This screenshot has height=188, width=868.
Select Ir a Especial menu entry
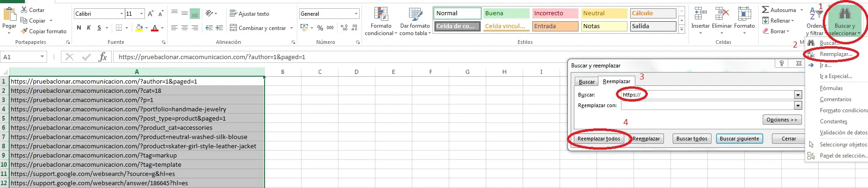tap(836, 76)
